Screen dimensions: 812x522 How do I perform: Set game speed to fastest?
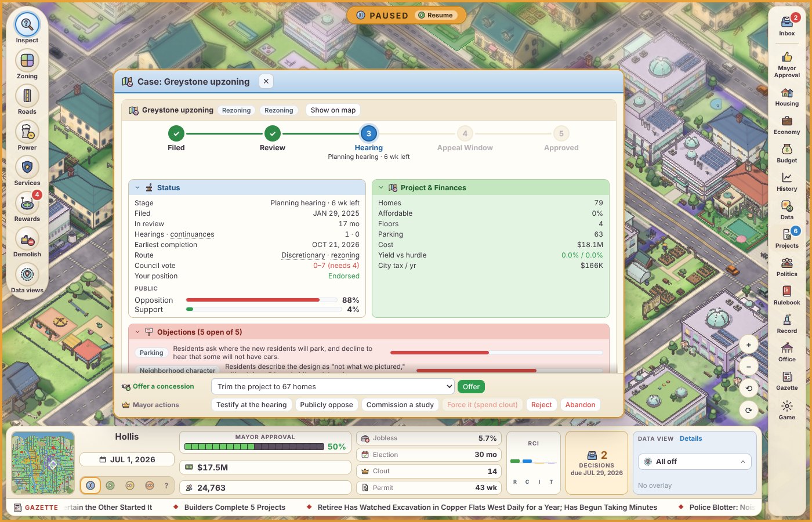point(149,485)
